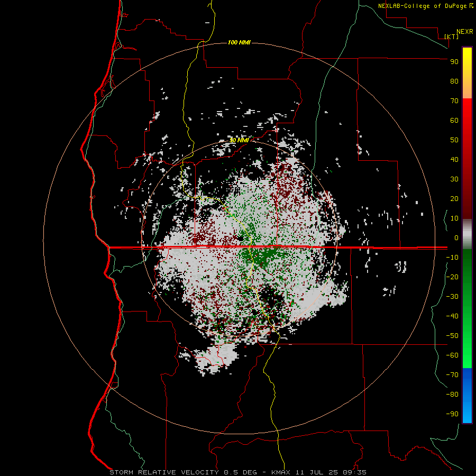The height and width of the screenshot is (476, 476).
Task: Click the 10 value on the velocity scale
Action: click(x=454, y=218)
